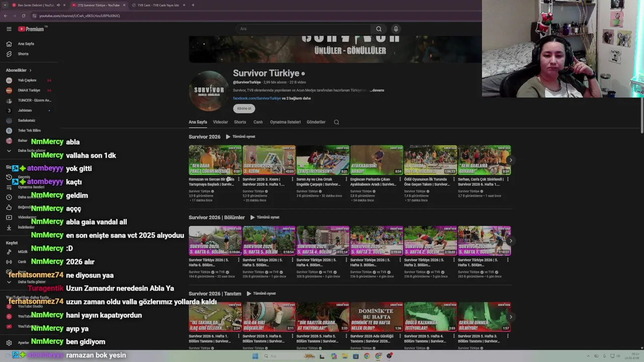
Task: Click the Abone ol subscribe button
Action: tap(244, 109)
